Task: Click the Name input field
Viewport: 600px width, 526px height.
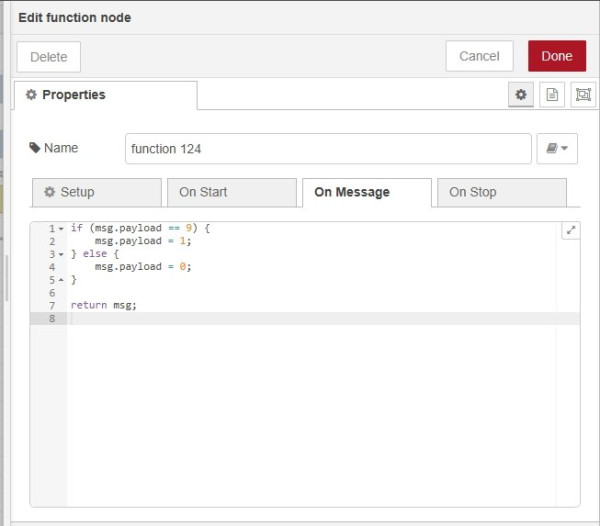Action: (x=328, y=149)
